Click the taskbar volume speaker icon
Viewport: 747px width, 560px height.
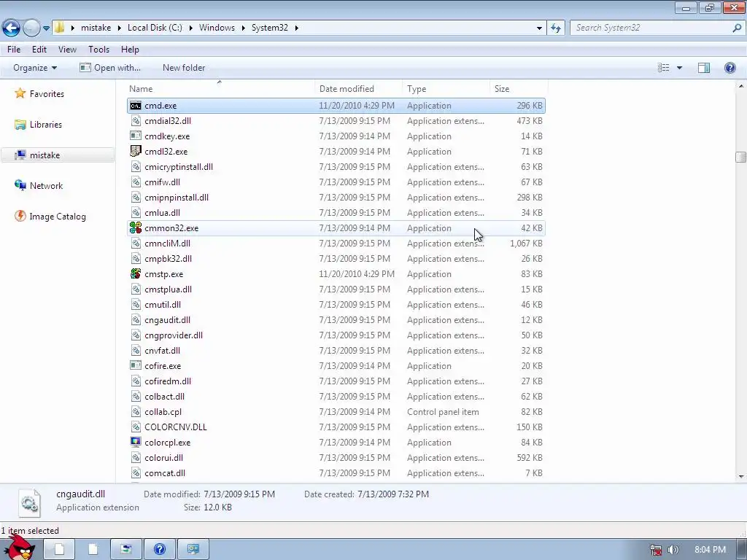tap(673, 550)
